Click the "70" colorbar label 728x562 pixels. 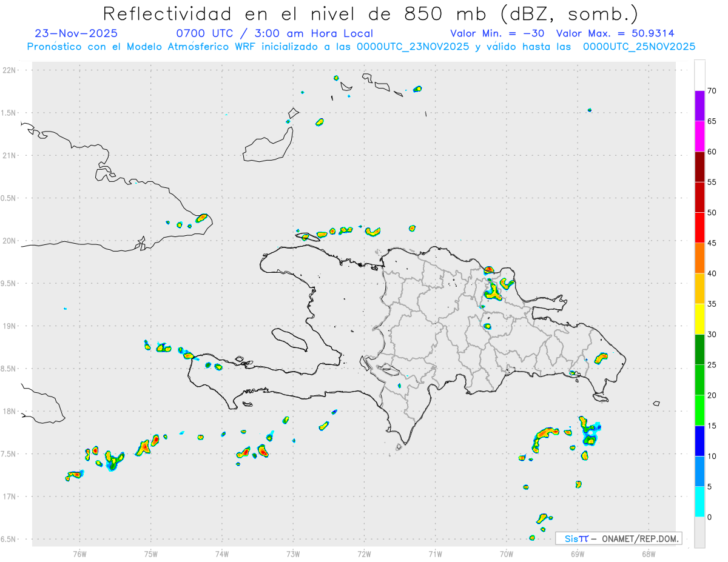tap(712, 91)
